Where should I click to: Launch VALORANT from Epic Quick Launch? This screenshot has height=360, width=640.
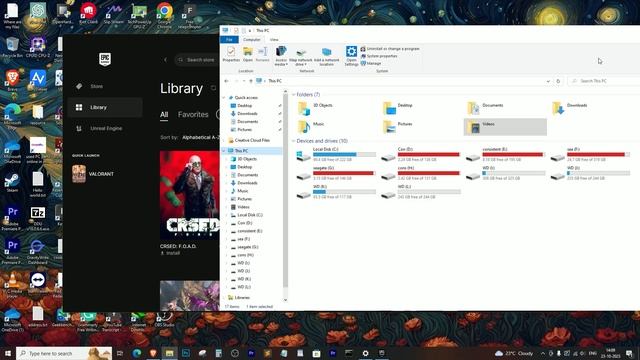(93, 174)
